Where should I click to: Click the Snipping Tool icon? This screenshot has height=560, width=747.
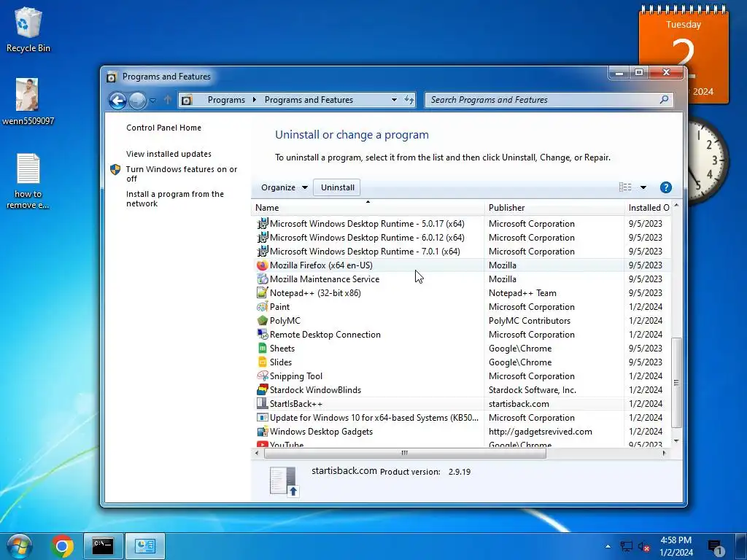coord(262,376)
